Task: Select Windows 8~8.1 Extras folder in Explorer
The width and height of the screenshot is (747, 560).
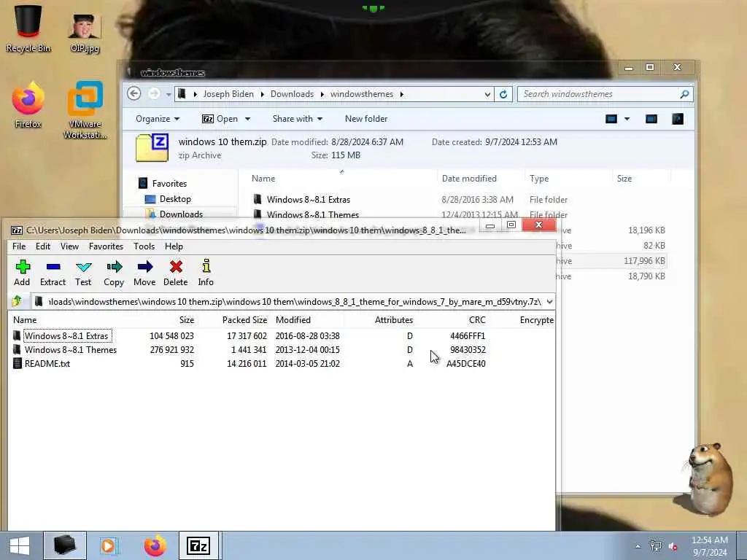Action: 309,200
